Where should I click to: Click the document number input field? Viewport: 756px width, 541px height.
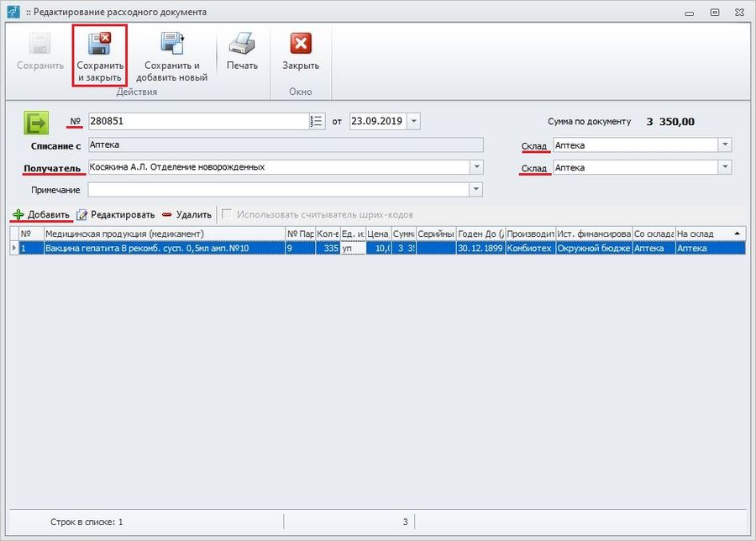198,121
